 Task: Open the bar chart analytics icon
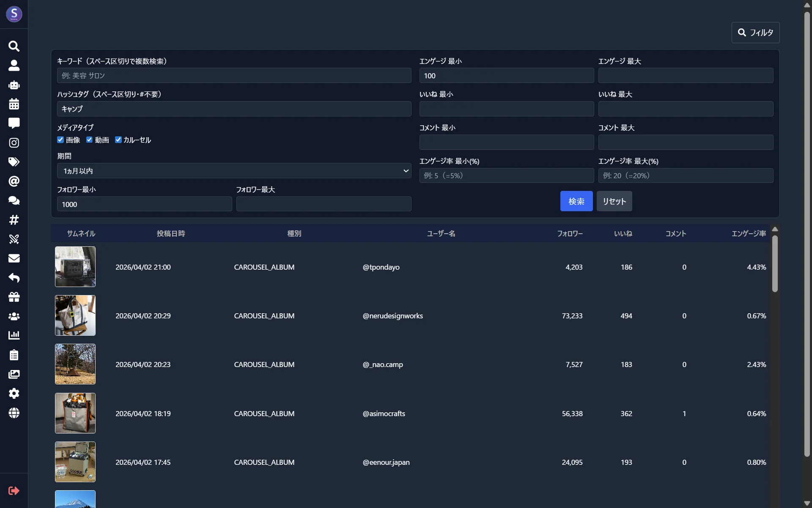click(x=14, y=335)
